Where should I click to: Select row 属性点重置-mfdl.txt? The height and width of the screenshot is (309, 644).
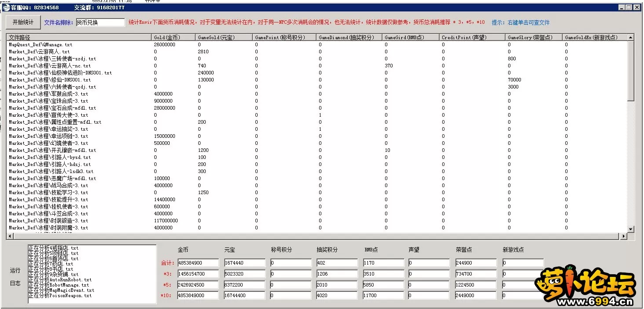(x=317, y=122)
